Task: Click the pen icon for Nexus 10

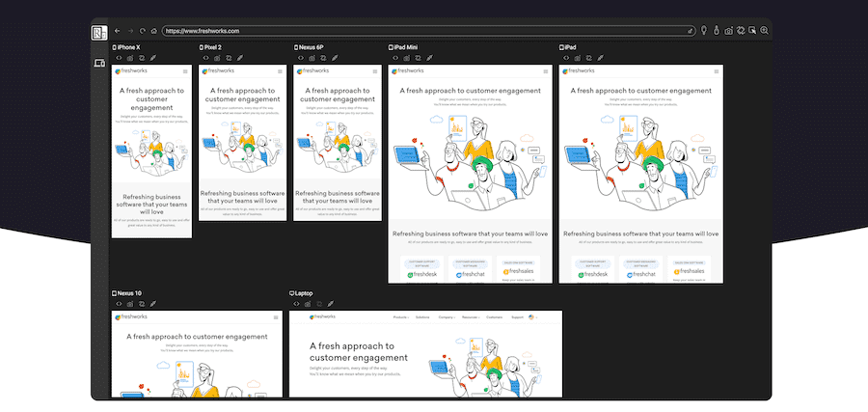Action: 152,304
